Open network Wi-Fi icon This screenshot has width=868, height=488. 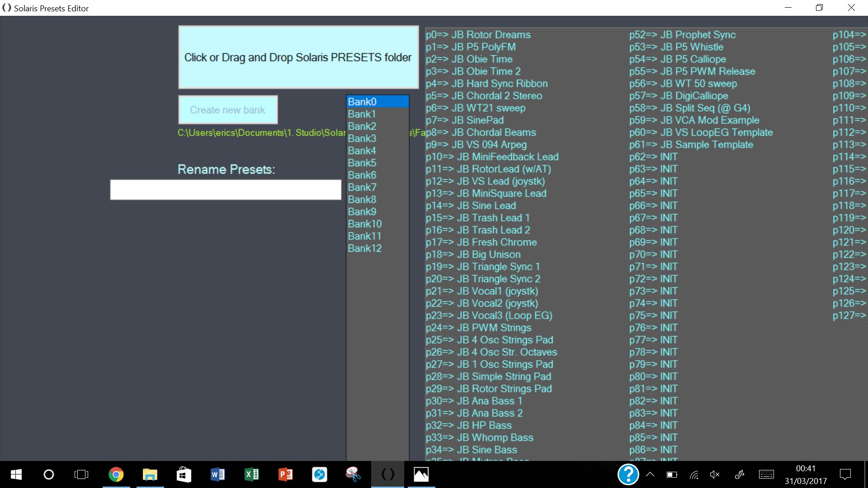click(694, 474)
